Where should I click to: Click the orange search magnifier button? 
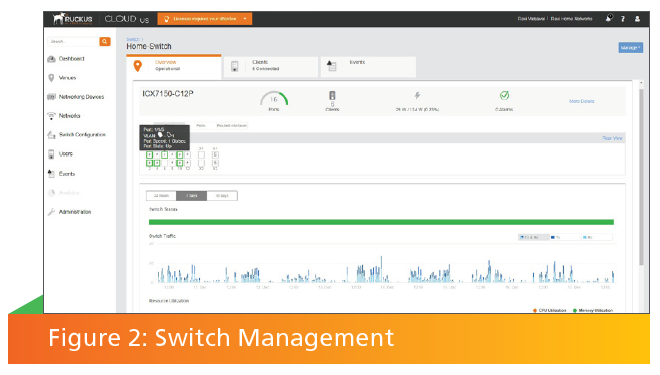[x=105, y=41]
